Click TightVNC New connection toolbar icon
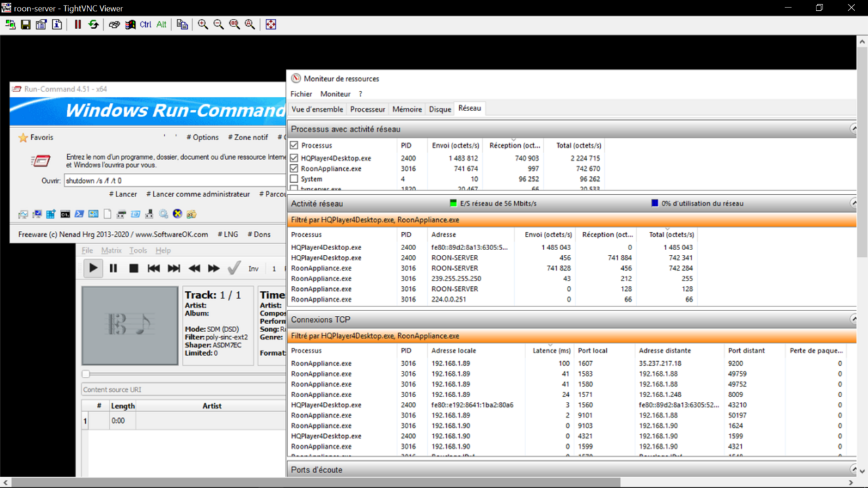This screenshot has height=488, width=868. [10, 24]
